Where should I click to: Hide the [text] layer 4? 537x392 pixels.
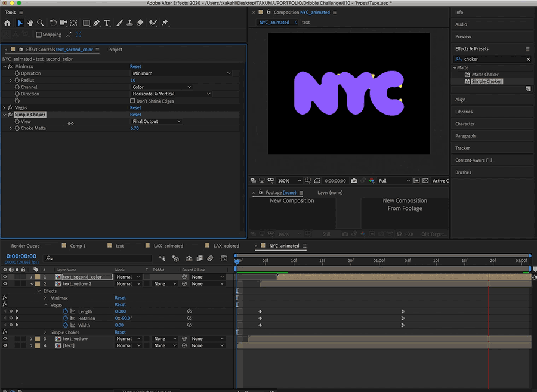pos(5,345)
